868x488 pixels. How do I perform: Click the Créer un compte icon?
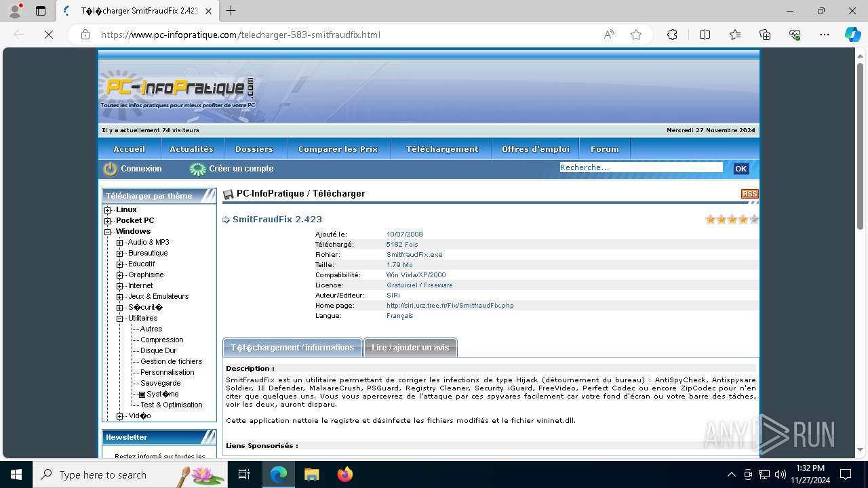pos(197,169)
